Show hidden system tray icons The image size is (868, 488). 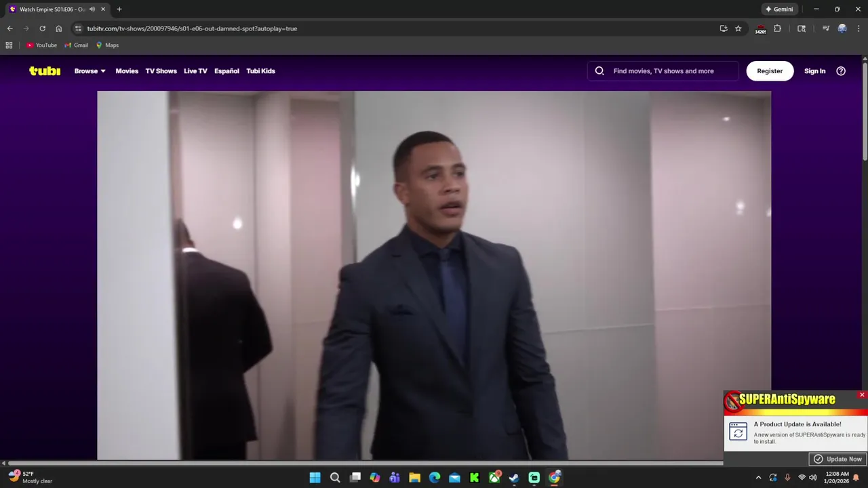click(758, 478)
